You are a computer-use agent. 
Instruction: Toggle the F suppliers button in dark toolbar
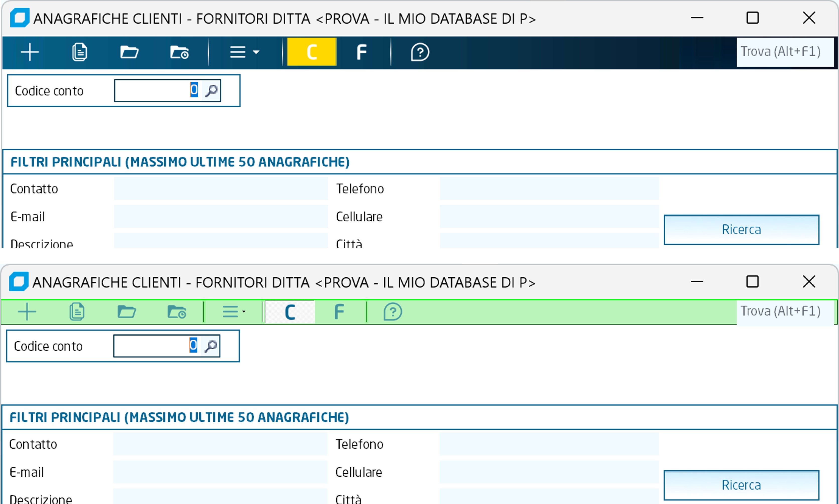362,52
